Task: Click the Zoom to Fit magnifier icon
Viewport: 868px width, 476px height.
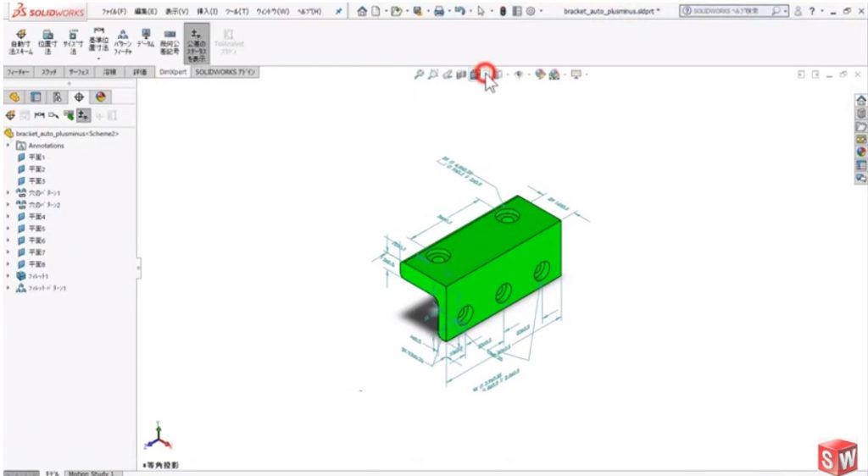Action: (x=418, y=75)
